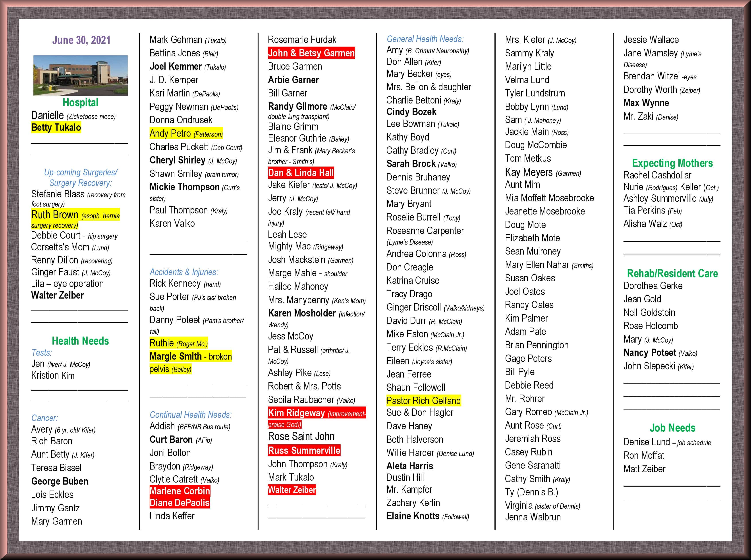Select Mark Gehman (Tukalo) entry
The width and height of the screenshot is (751, 560).
[188, 40]
